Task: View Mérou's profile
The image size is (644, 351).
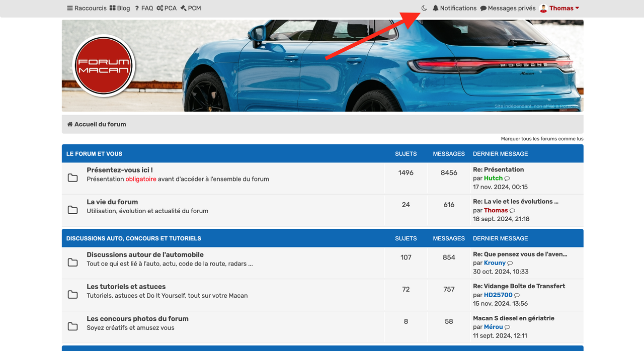Action: tap(494, 327)
